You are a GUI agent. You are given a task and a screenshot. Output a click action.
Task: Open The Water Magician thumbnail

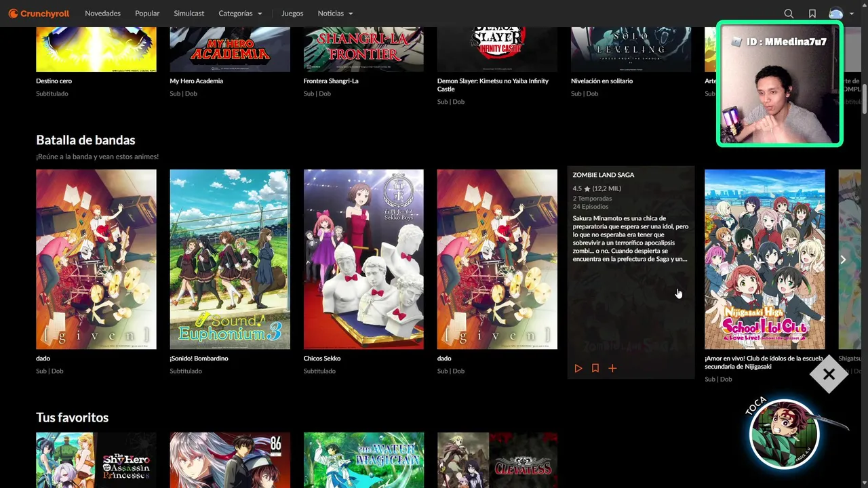[363, 460]
